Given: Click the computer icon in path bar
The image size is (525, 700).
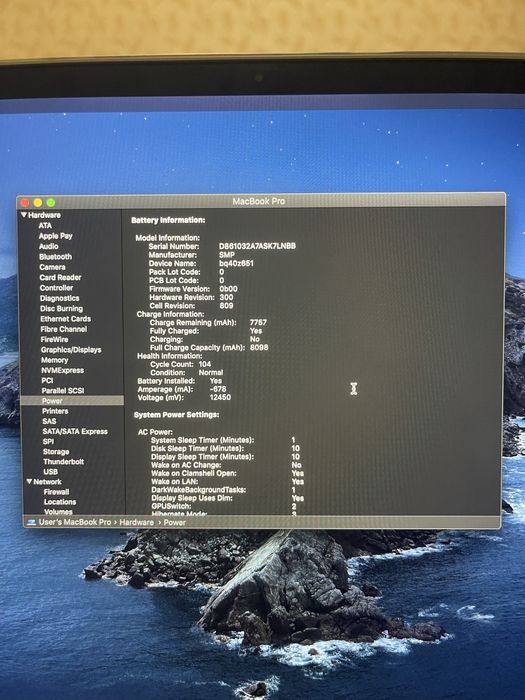Looking at the screenshot, I should point(31,522).
